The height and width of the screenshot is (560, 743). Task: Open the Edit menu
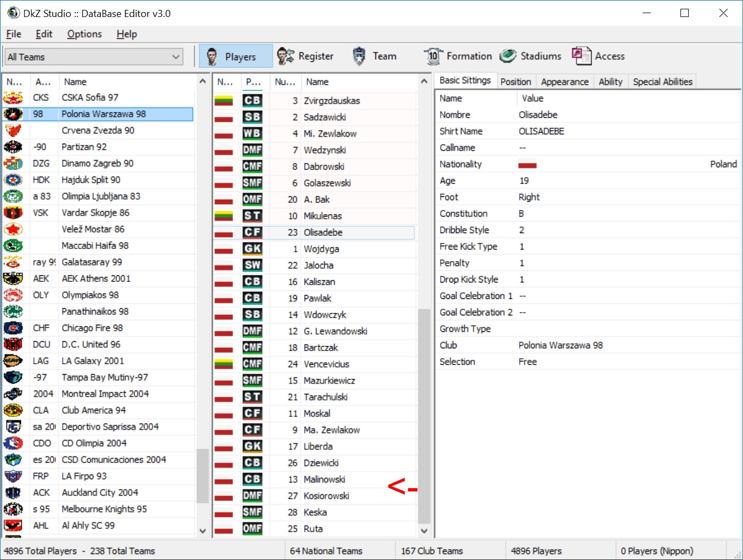[44, 34]
